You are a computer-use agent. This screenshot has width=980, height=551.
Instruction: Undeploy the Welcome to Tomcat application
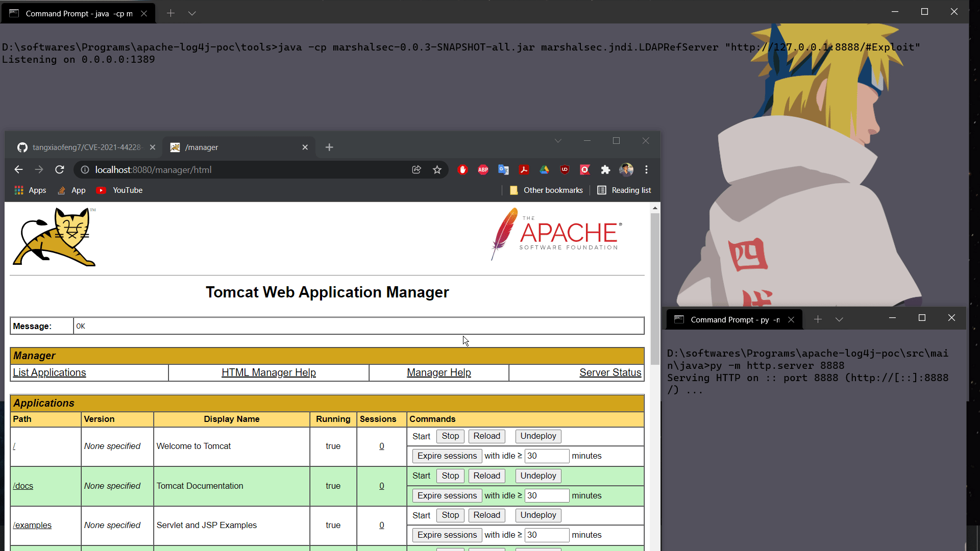(x=538, y=436)
